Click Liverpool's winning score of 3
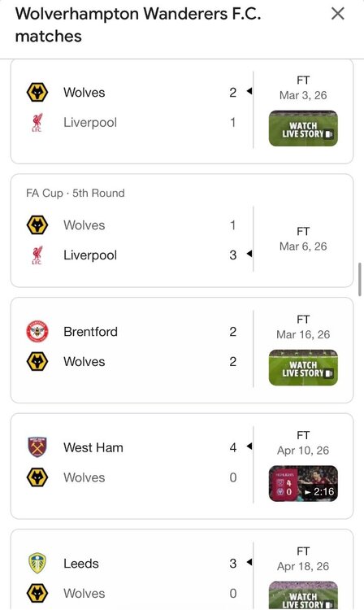 tap(232, 255)
